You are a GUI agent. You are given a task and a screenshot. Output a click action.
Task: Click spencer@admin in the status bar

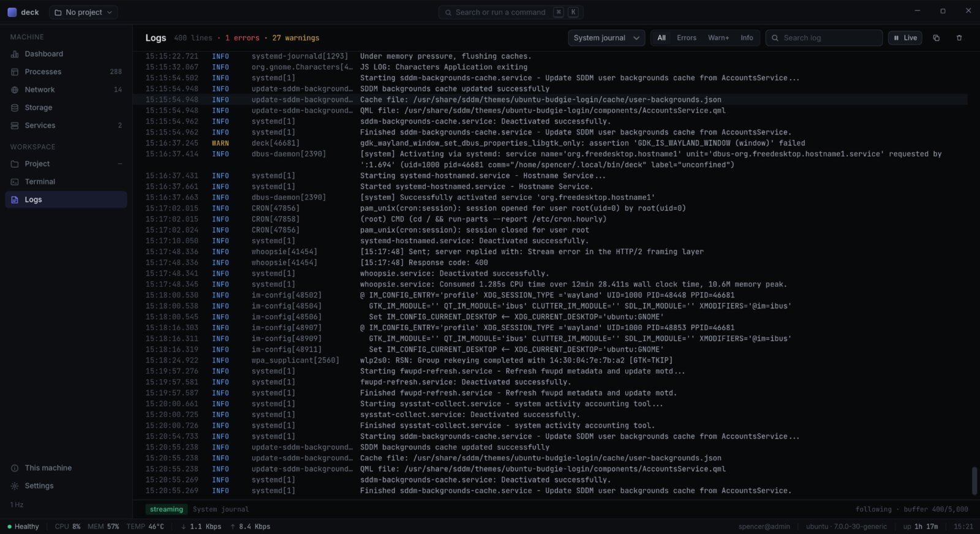764,527
